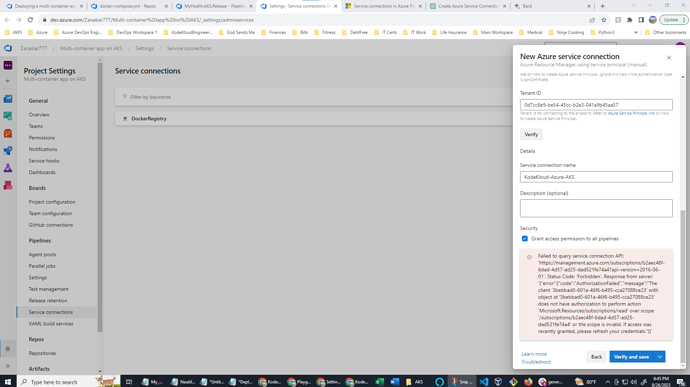Click the Filter by keywords box
This screenshot has width=690, height=387.
point(313,97)
